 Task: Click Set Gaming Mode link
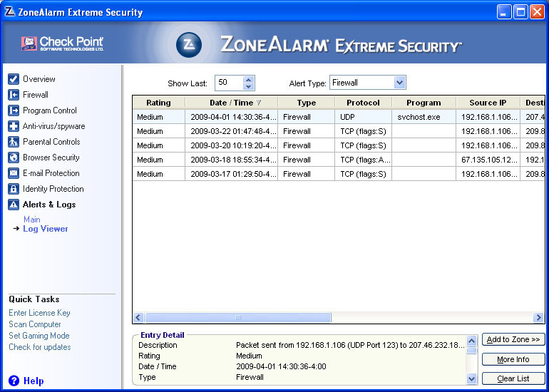[x=39, y=336]
